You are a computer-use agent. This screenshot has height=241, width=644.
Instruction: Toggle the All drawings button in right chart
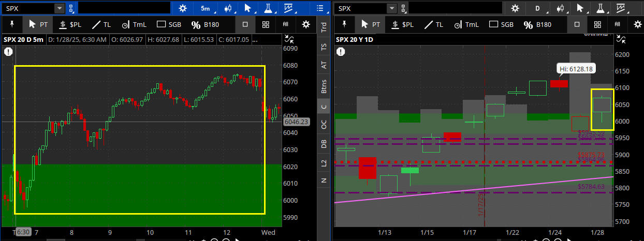click(617, 24)
